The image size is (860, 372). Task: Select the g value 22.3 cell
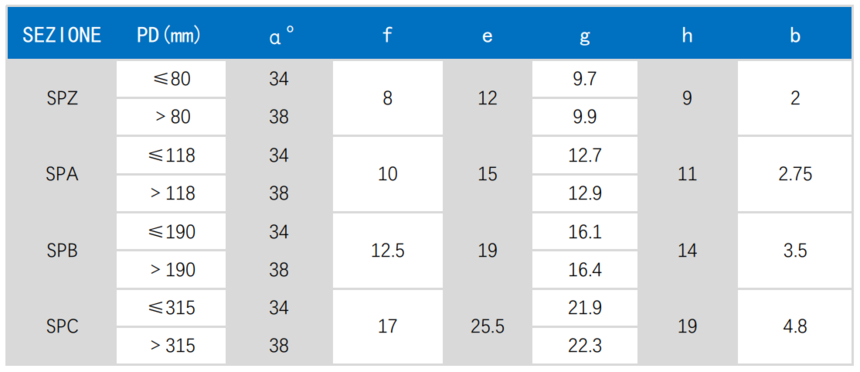click(x=585, y=346)
